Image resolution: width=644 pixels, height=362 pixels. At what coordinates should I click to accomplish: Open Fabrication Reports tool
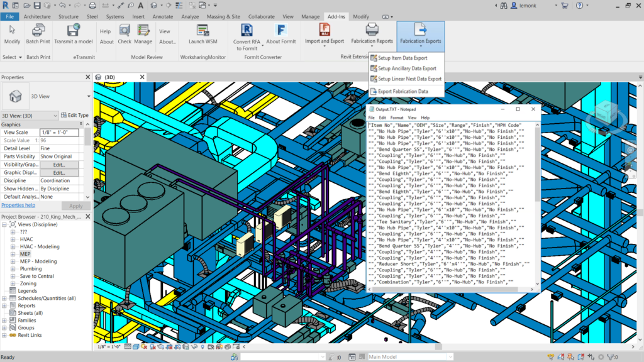pos(372,30)
